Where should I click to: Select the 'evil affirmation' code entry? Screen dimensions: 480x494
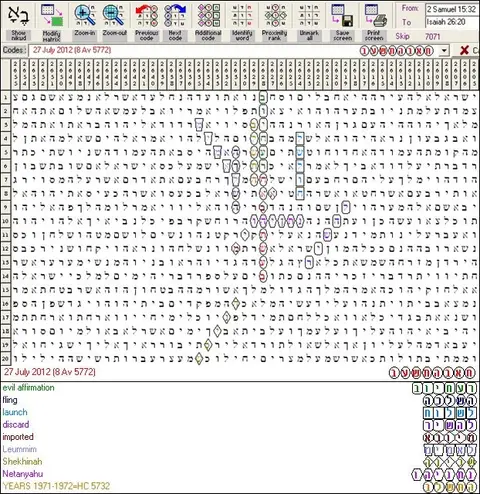pyautogui.click(x=29, y=388)
